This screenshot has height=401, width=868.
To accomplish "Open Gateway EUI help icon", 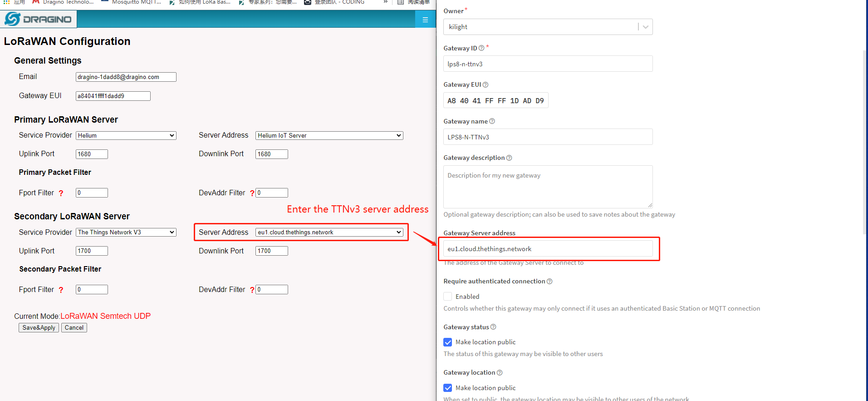I will 485,85.
